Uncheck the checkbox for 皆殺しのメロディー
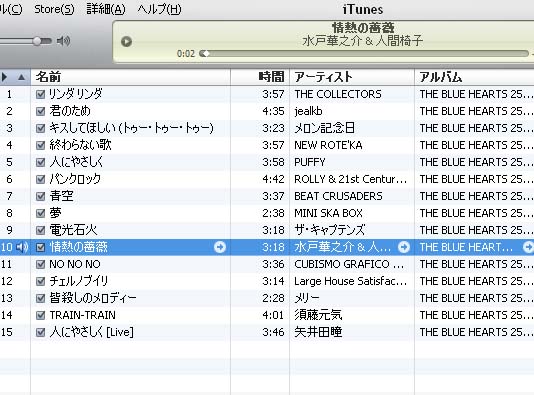Viewport: 534px width, 395px height. click(x=41, y=299)
